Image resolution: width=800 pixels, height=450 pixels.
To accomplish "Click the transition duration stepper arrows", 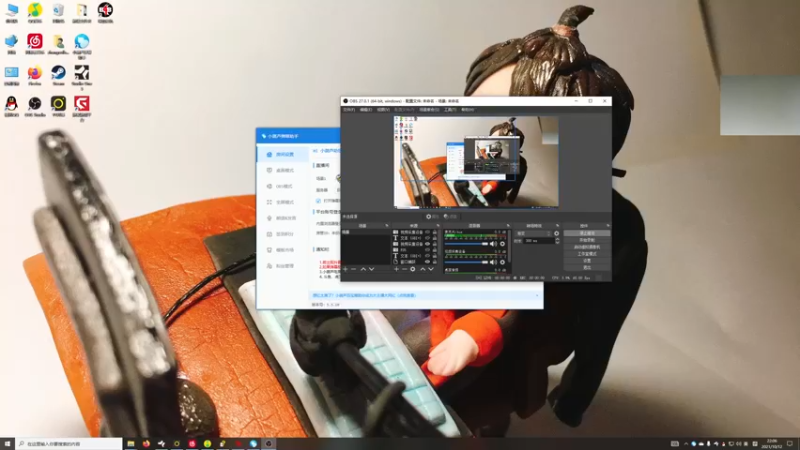I will (557, 241).
